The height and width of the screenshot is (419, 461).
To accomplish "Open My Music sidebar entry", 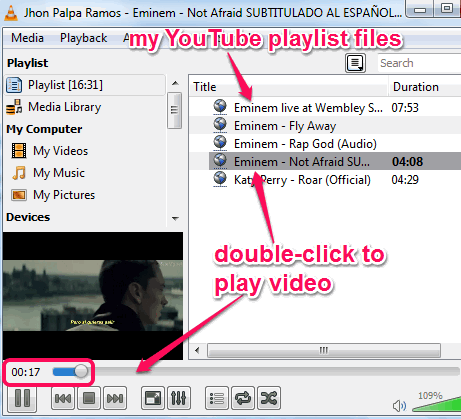I will tap(59, 173).
